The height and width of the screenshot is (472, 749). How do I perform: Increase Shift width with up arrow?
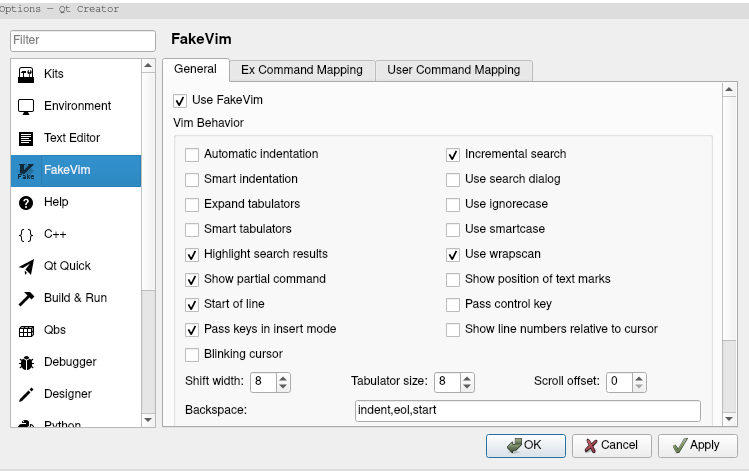(283, 378)
